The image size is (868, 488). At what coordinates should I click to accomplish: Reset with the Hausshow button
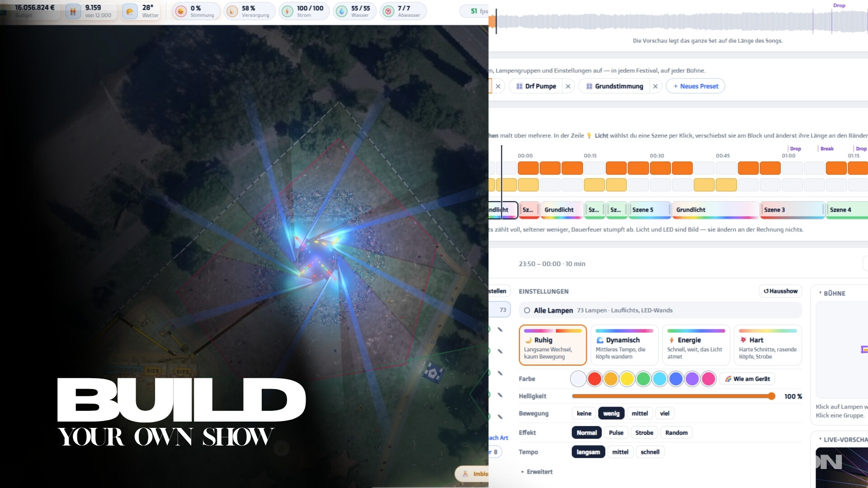pos(780,291)
